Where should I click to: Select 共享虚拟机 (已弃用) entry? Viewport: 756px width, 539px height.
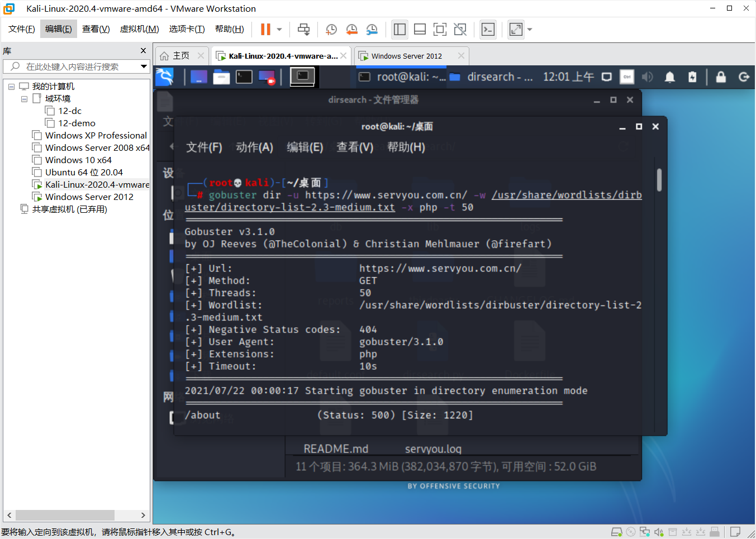click(x=69, y=209)
